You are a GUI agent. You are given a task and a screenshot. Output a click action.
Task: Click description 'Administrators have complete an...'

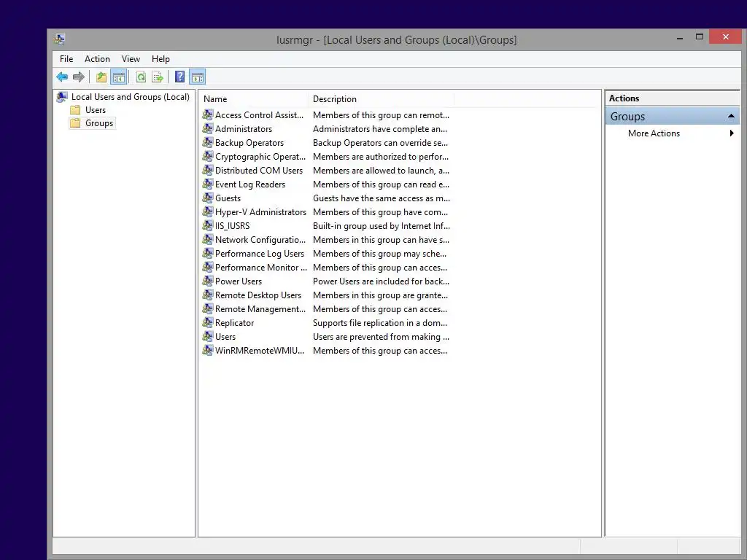(379, 128)
